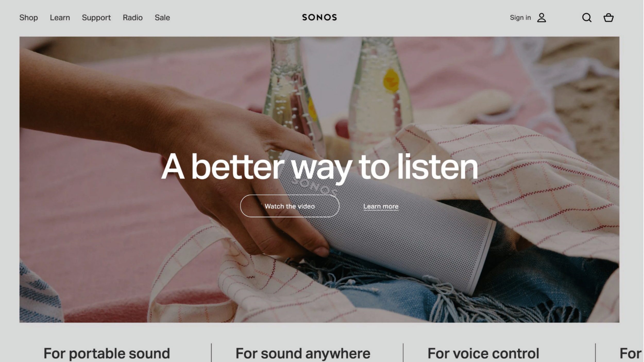Click the Sign in link
The height and width of the screenshot is (362, 644).
520,18
